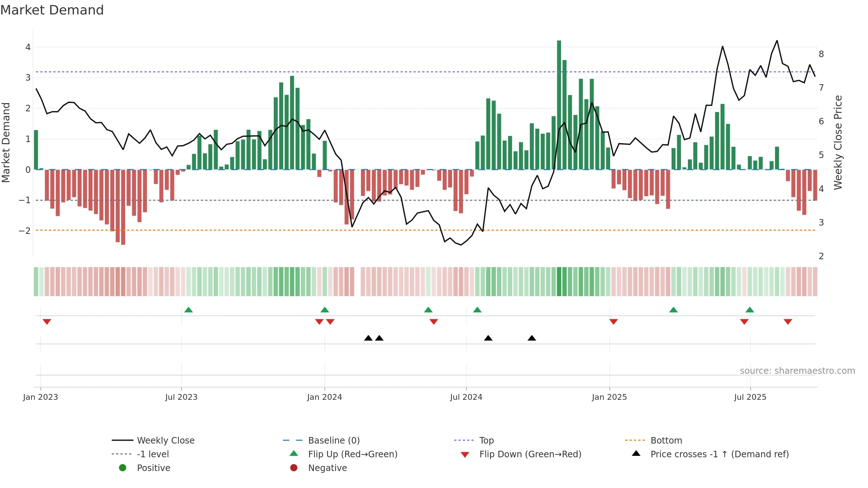Screen dimensions: 868x488
Task: Click the red Flip Down triangle at Jan 2025
Action: click(x=613, y=322)
